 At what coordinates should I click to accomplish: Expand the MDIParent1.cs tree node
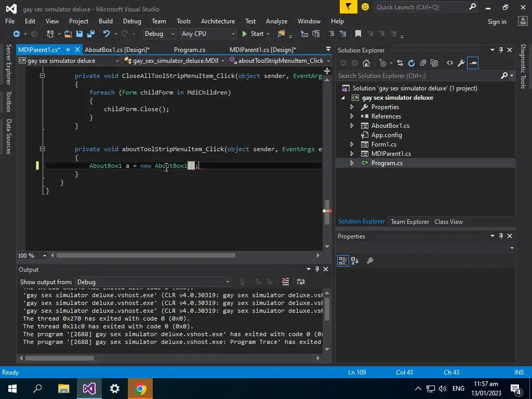pos(352,154)
